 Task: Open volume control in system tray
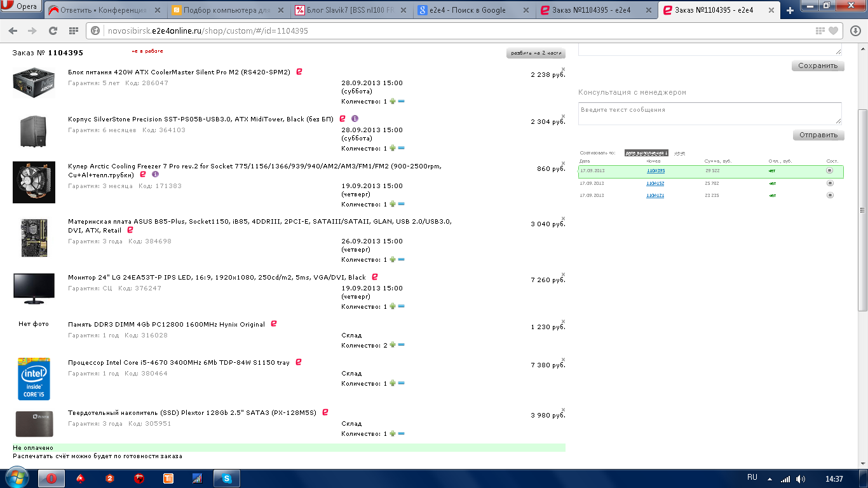tap(801, 478)
